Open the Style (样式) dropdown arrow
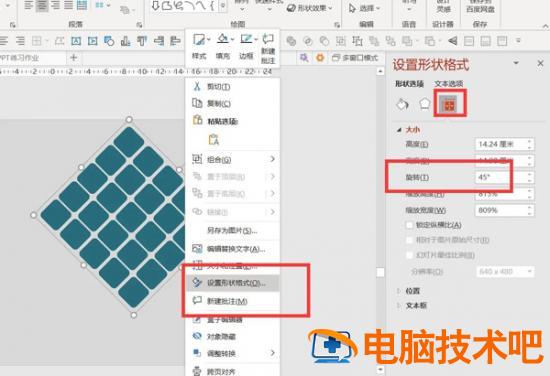Viewport: 550px width, 376px height. (x=209, y=39)
